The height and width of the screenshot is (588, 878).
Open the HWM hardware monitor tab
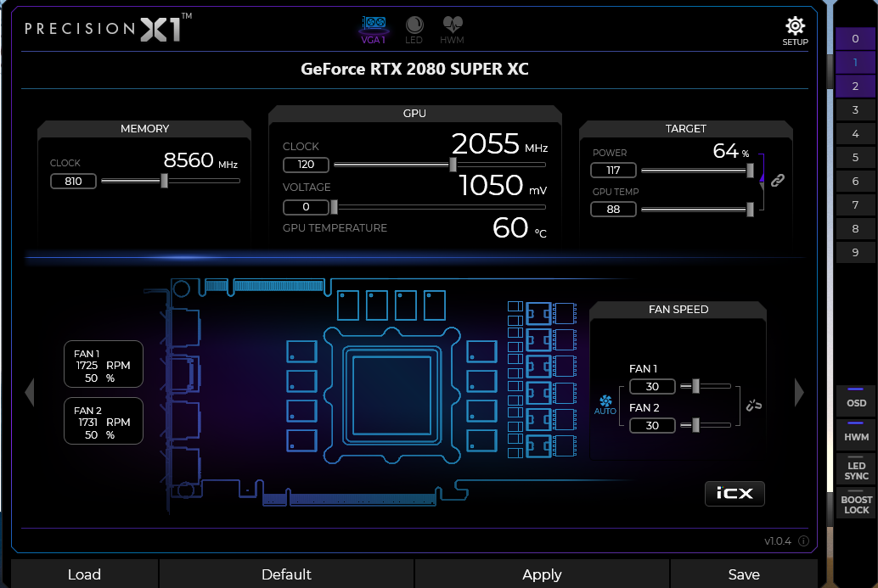pyautogui.click(x=452, y=30)
